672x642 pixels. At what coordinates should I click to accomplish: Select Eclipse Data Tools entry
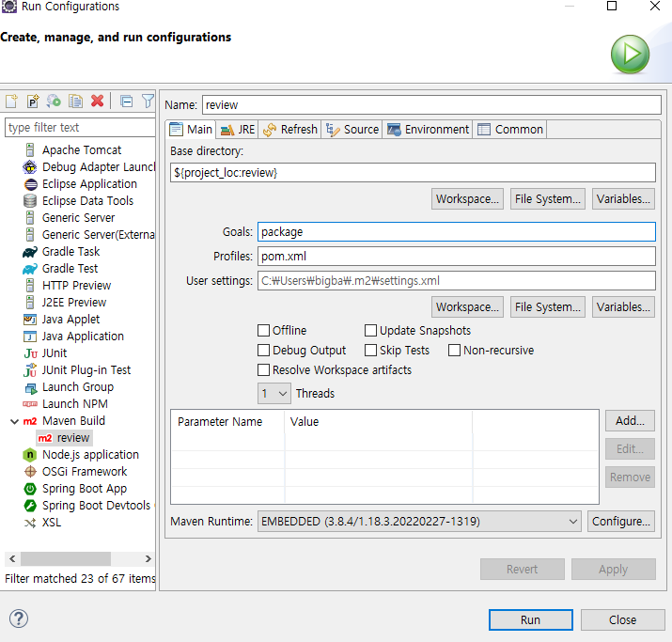point(87,200)
